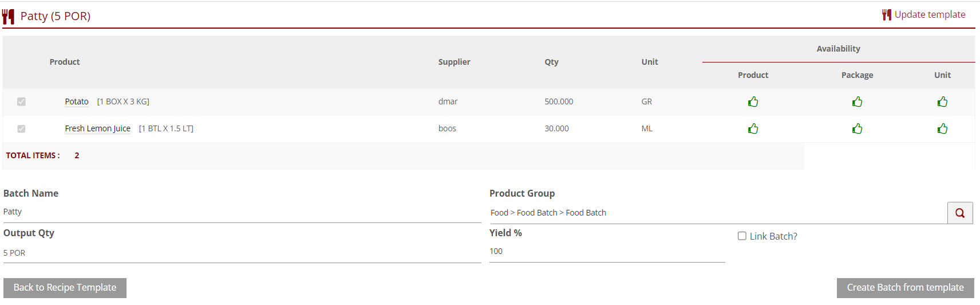Click Potato product availability thumbs-up icon
Image resolution: width=980 pixels, height=305 pixels.
tap(753, 102)
